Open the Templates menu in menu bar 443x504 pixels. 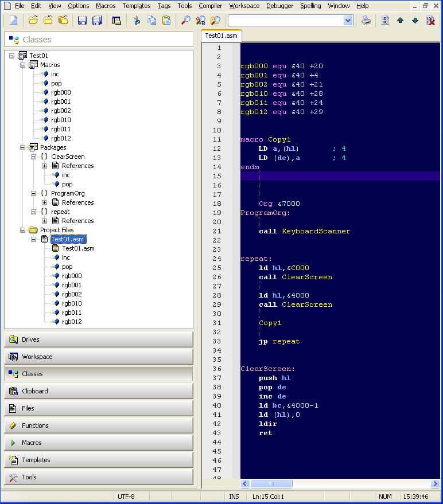point(137,6)
